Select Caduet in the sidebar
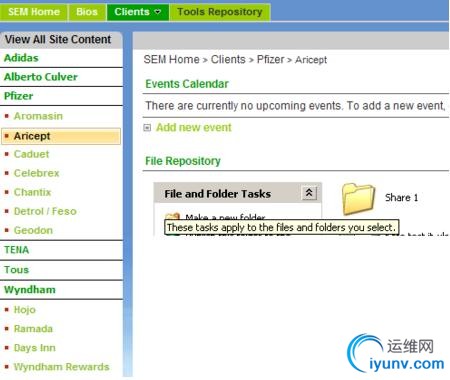Viewport: 450px width, 380px height. (31, 154)
